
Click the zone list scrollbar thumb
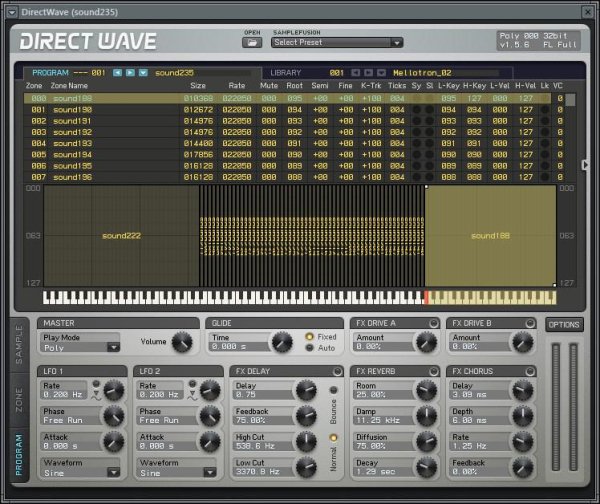[x=570, y=100]
